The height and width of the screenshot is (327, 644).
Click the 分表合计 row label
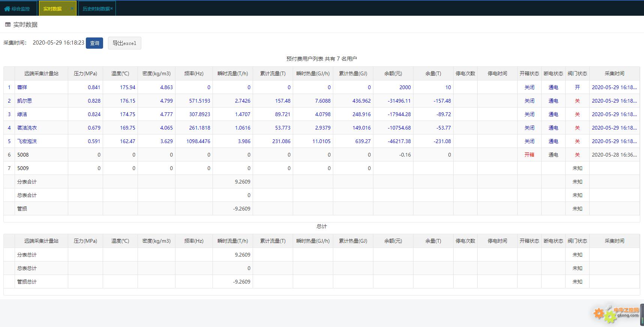27,182
